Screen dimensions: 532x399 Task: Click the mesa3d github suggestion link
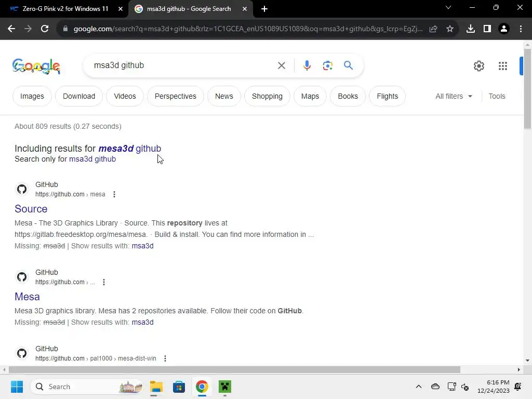[129, 149]
